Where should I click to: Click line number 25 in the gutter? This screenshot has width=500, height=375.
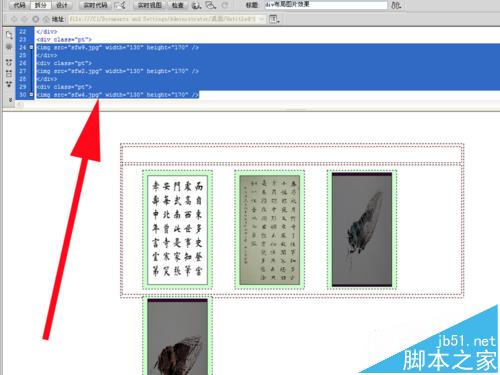click(x=23, y=55)
